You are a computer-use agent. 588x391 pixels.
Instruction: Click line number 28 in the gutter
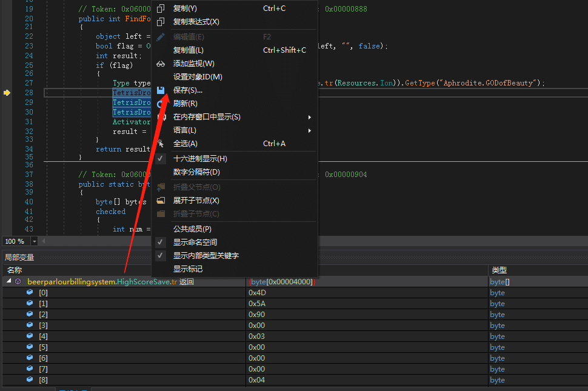[29, 93]
